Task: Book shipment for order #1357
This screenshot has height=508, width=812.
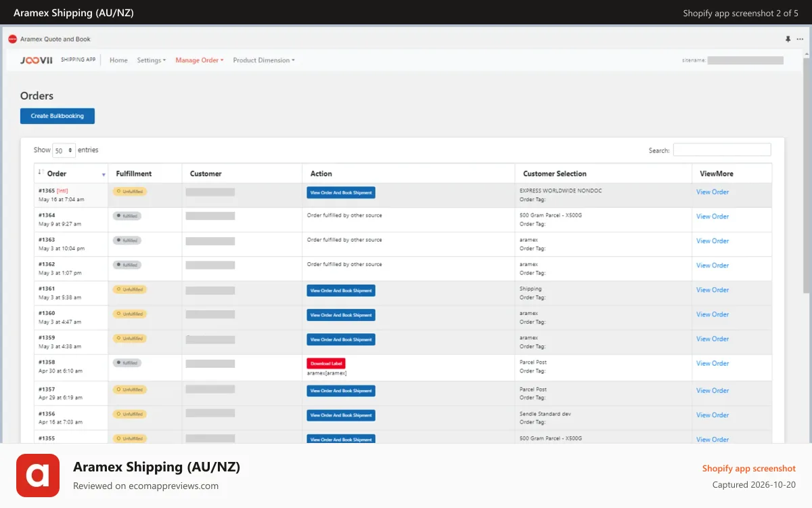Action: tap(341, 391)
